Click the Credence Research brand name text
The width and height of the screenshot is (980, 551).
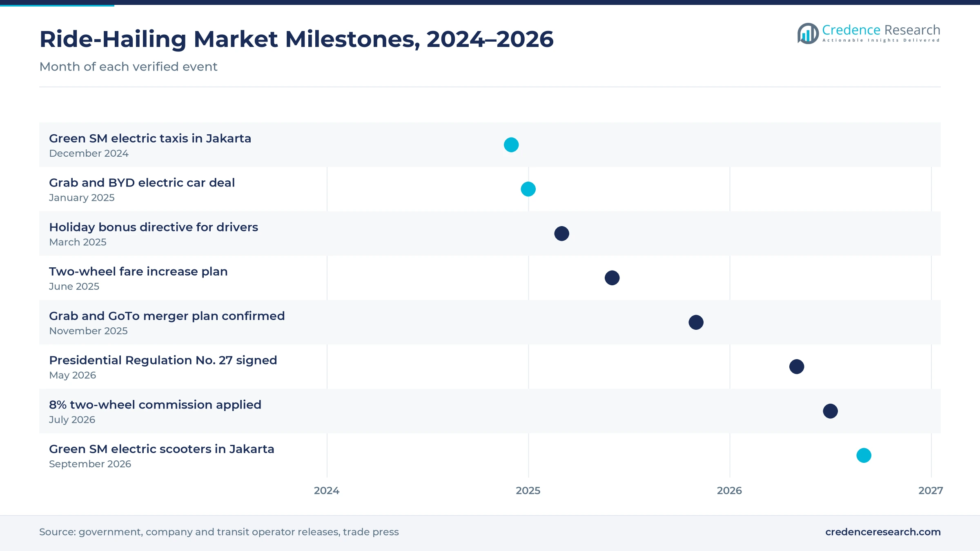click(x=881, y=30)
